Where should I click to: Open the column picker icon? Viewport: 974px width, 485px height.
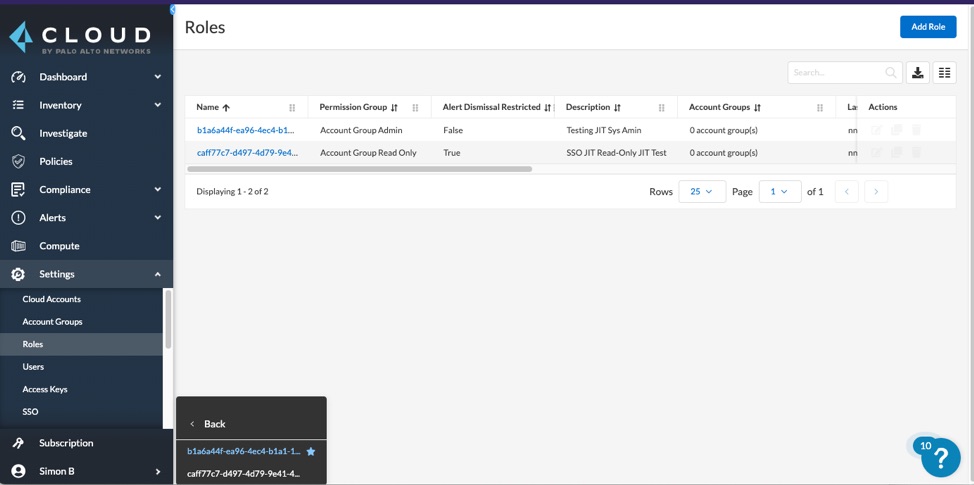(944, 73)
